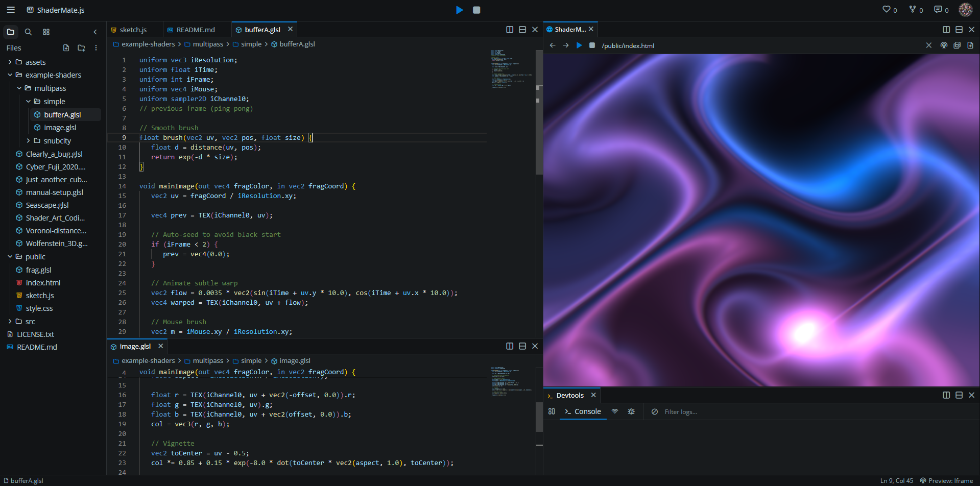Collapse the file sidebar with the chevron
The height and width of the screenshot is (486, 980).
[x=95, y=32]
